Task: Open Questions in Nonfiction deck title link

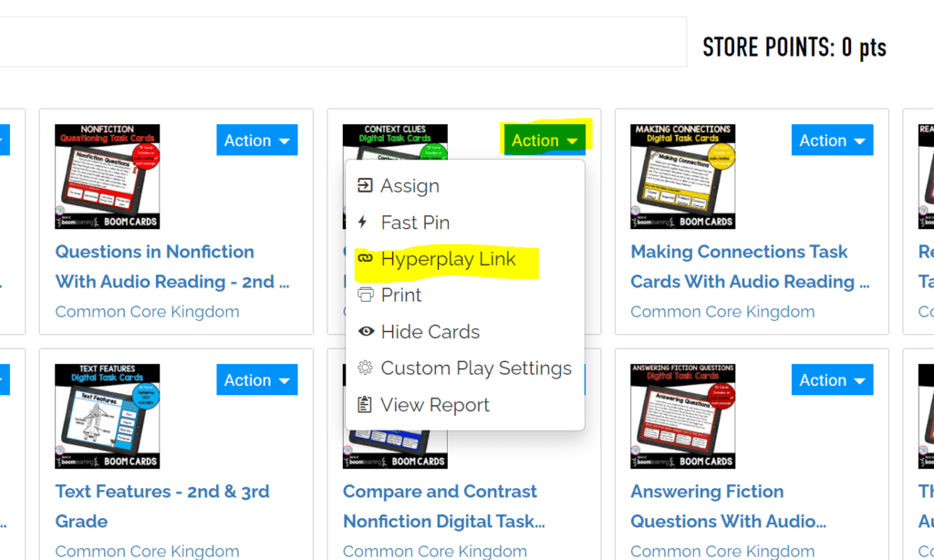Action: pos(172,266)
